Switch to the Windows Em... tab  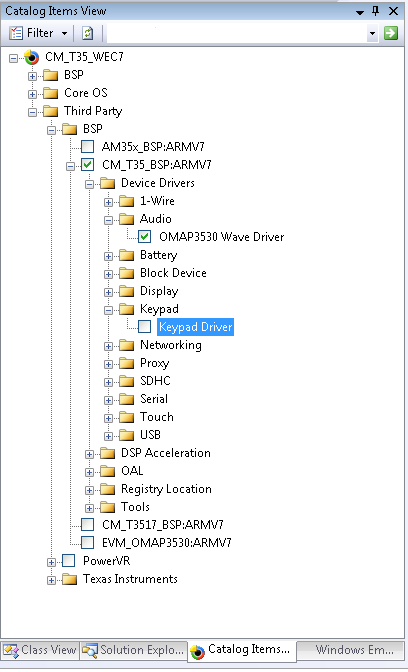(x=351, y=650)
